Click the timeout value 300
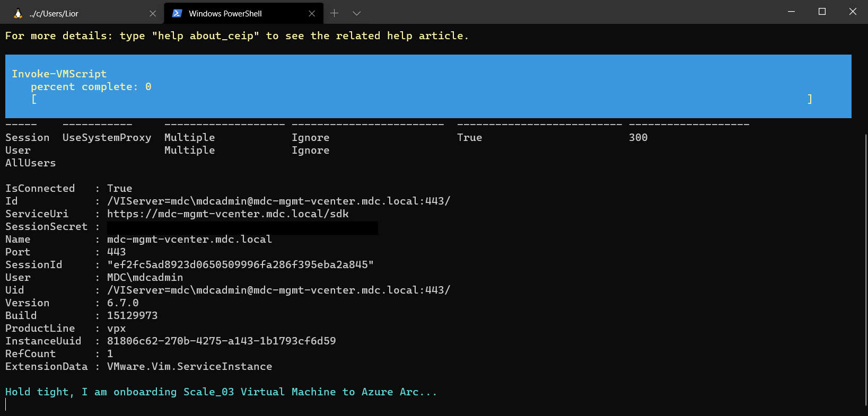This screenshot has width=868, height=416. 638,137
